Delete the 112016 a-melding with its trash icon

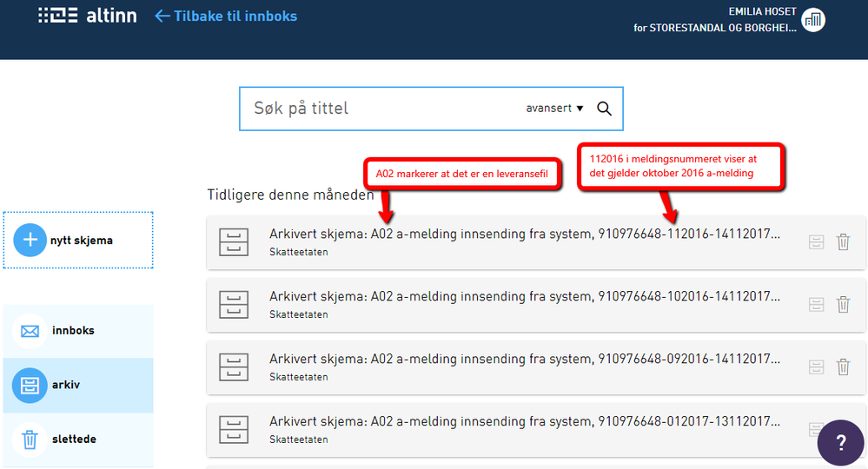pyautogui.click(x=843, y=242)
